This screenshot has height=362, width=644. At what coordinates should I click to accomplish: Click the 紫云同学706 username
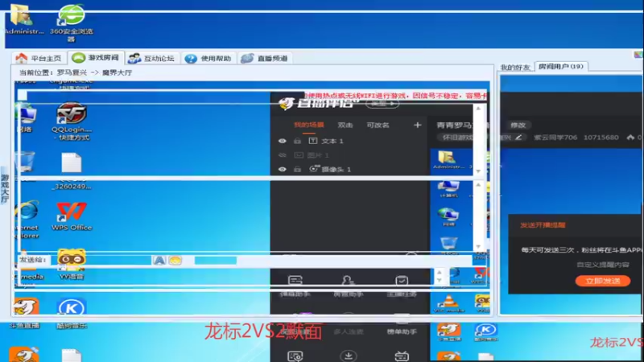[x=555, y=138]
